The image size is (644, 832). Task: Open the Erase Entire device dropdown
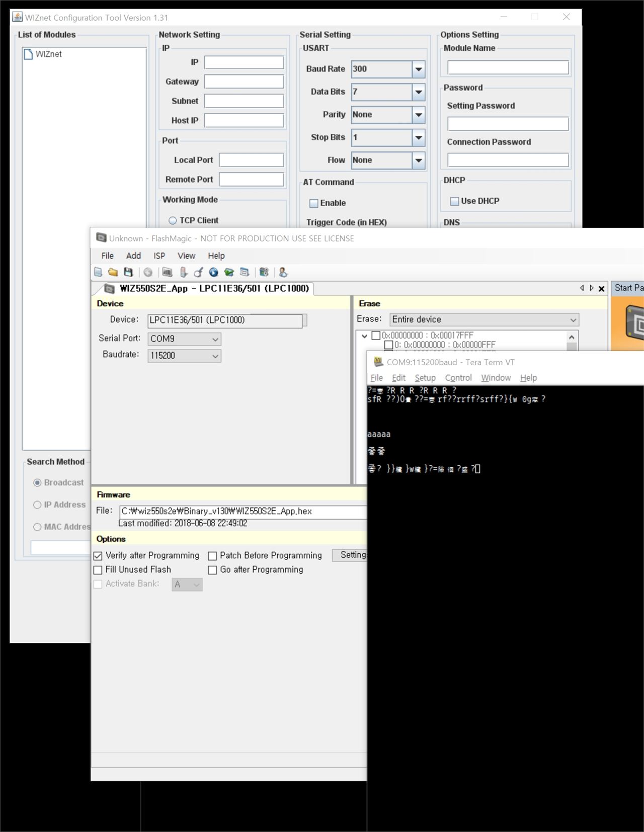pos(484,319)
